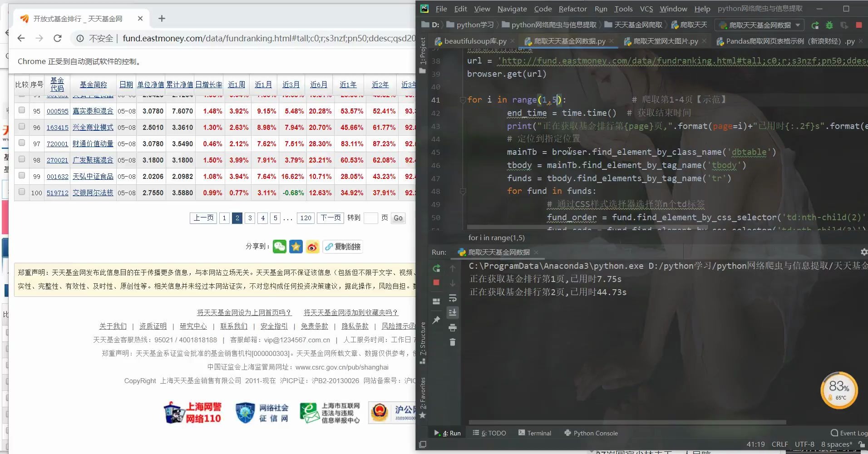Toggle soft-wrap in Run console
868x454 pixels.
click(452, 298)
